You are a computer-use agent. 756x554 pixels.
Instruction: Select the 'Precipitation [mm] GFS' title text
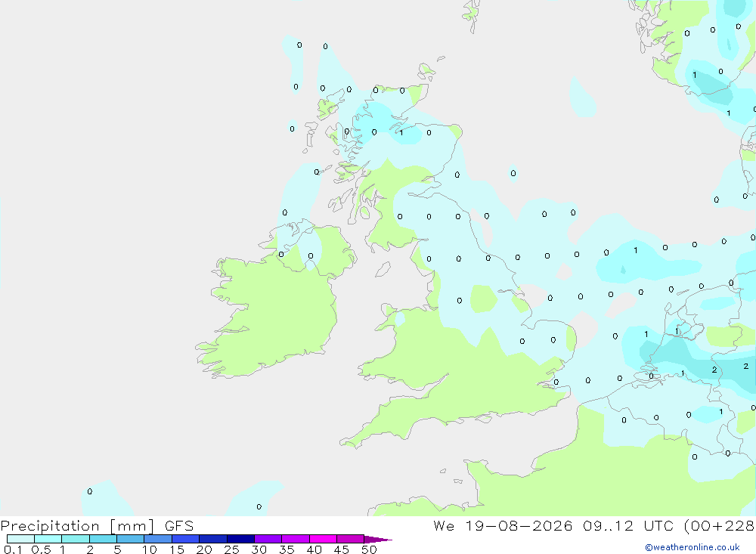tap(98, 526)
